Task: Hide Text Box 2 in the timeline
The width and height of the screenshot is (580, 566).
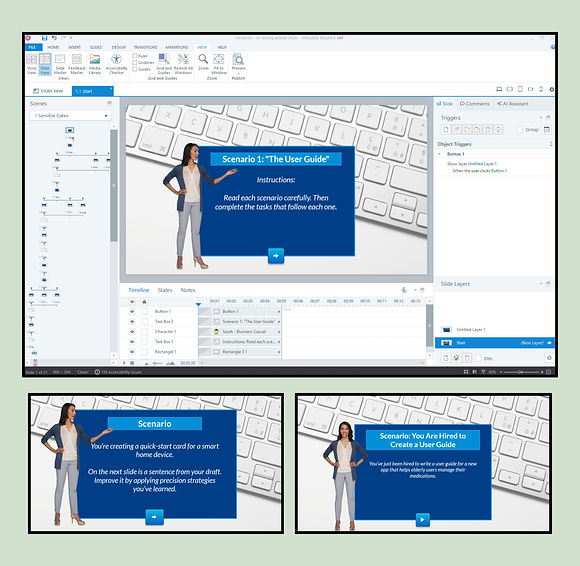Action: pos(132,321)
